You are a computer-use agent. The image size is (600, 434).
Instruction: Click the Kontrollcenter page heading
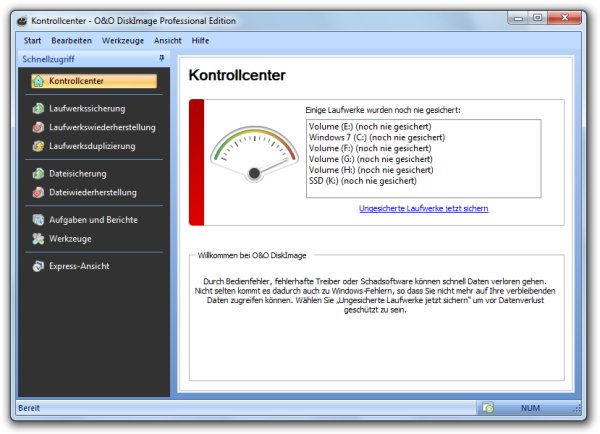(237, 75)
